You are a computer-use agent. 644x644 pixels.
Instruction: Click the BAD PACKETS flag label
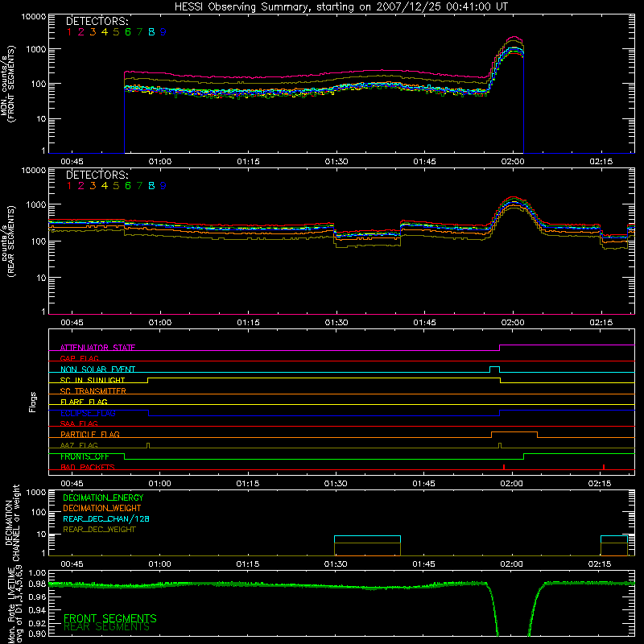click(x=88, y=467)
